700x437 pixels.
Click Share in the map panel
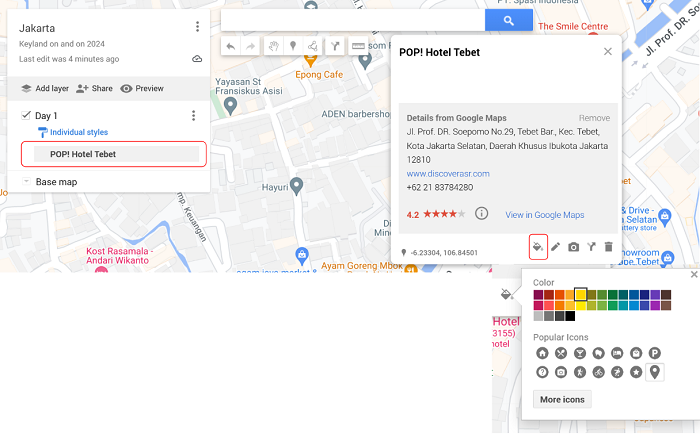(94, 88)
